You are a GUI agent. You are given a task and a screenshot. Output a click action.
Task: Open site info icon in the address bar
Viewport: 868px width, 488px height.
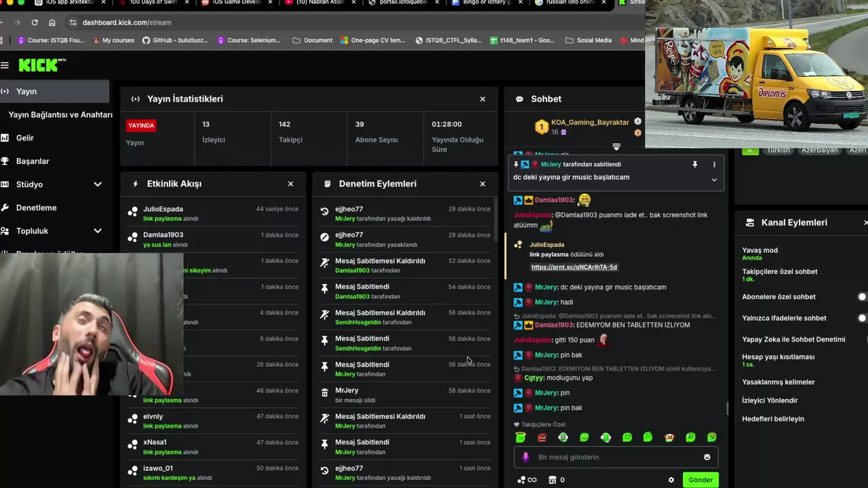[x=73, y=22]
